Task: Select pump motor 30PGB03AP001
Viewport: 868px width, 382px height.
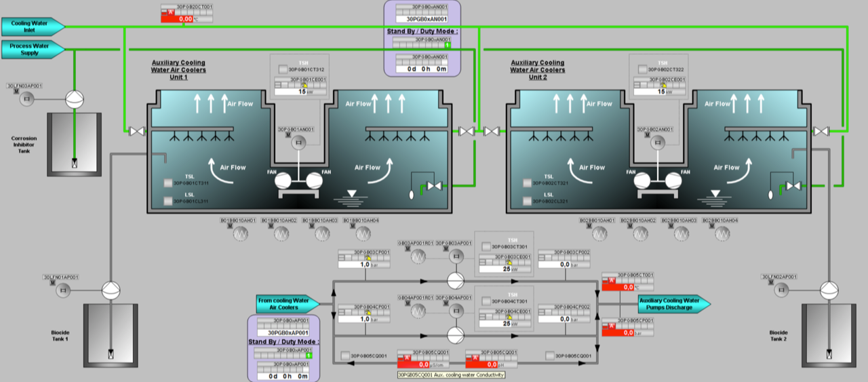Action: click(456, 256)
